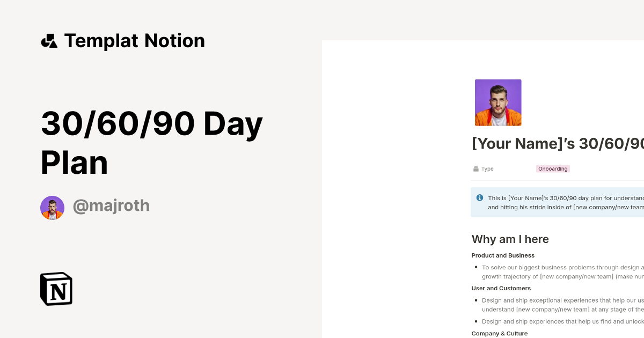Click the Templat Notion logo icon

[x=50, y=40]
